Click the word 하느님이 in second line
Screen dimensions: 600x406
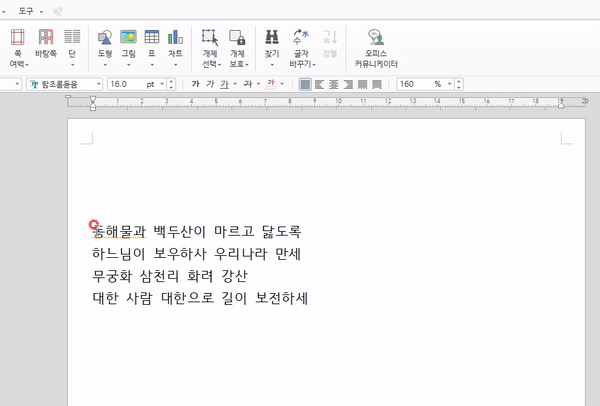click(119, 254)
